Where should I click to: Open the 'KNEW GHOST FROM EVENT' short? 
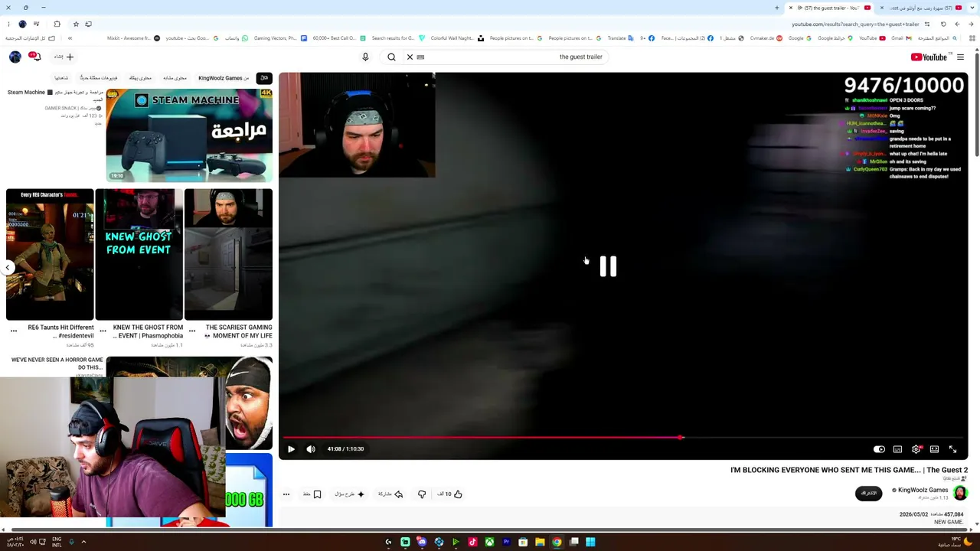[139, 254]
